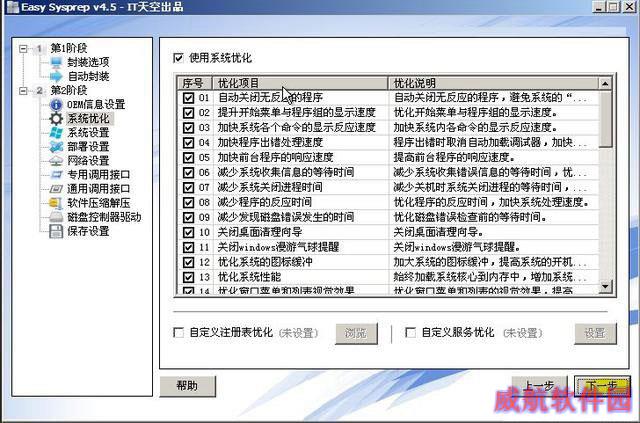Click the Easy Sysprep title bar app icon
The width and height of the screenshot is (640, 423).
13,7
